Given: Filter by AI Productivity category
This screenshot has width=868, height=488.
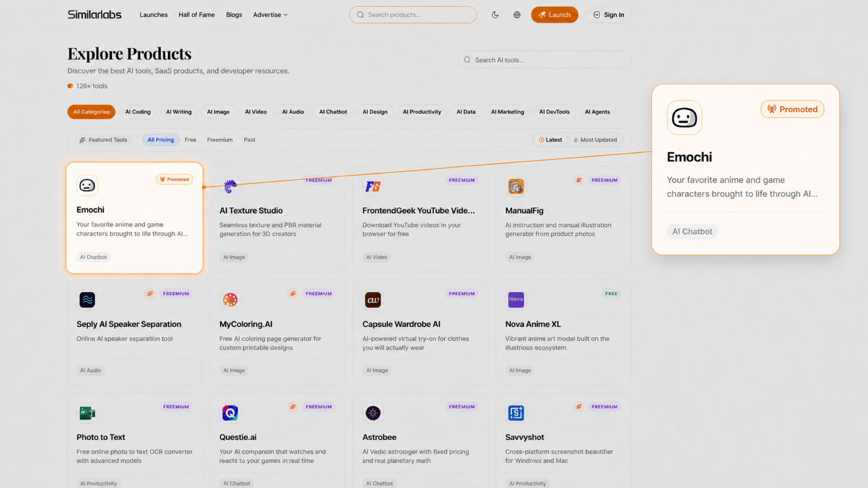Looking at the screenshot, I should pos(422,112).
